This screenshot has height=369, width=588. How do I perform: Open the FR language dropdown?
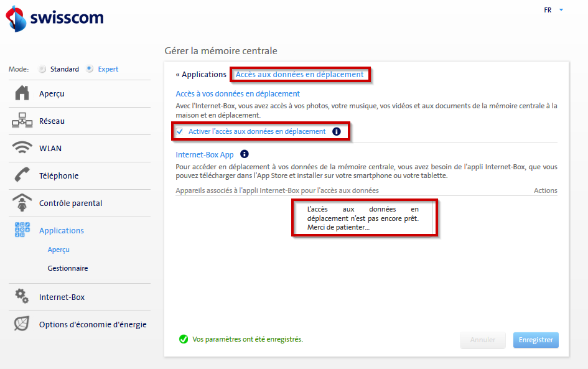click(x=551, y=10)
